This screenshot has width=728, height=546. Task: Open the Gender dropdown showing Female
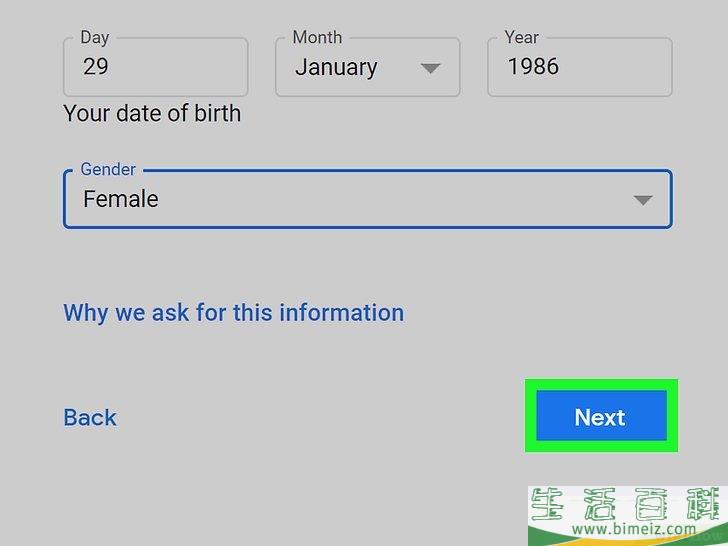[368, 199]
